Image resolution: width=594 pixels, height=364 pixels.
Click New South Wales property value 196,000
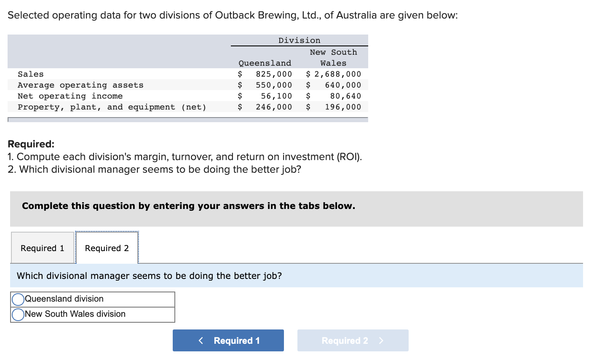(x=343, y=107)
